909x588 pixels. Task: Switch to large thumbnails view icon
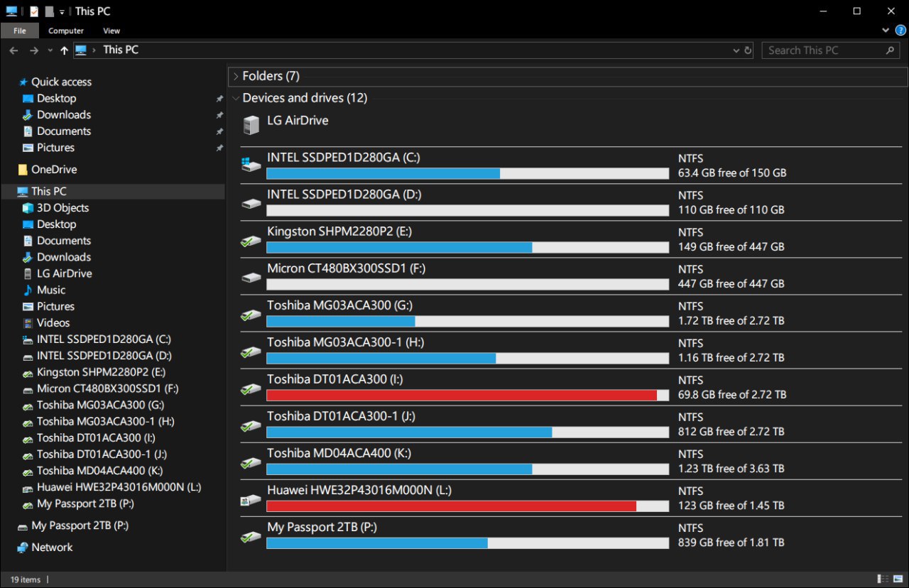pos(897,579)
